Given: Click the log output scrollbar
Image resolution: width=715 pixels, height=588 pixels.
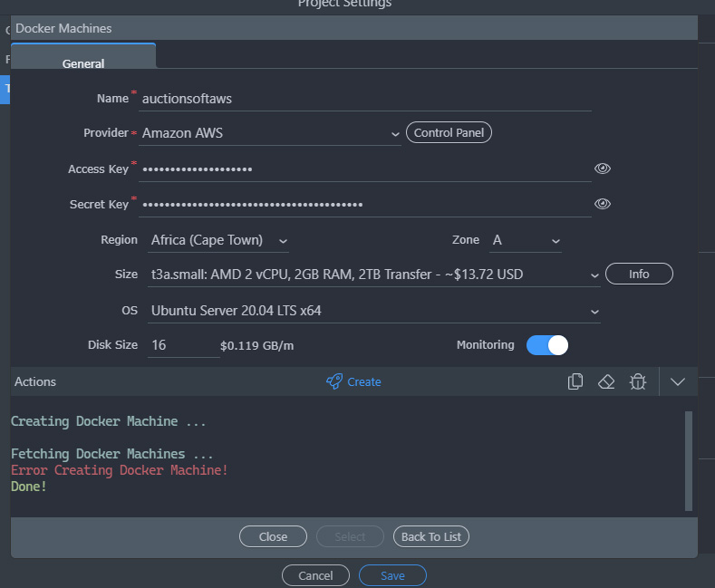Looking at the screenshot, I should click(689, 461).
